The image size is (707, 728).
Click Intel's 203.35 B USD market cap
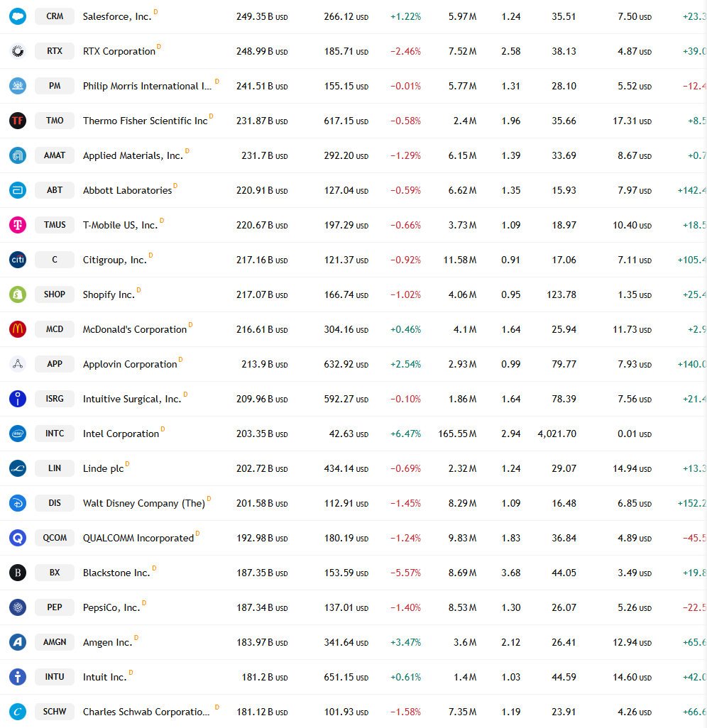point(262,434)
